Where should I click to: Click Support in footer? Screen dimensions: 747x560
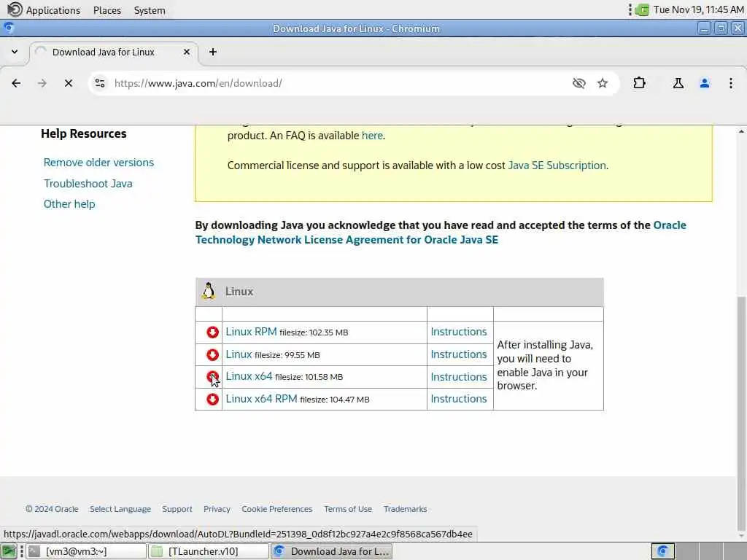[x=177, y=509]
